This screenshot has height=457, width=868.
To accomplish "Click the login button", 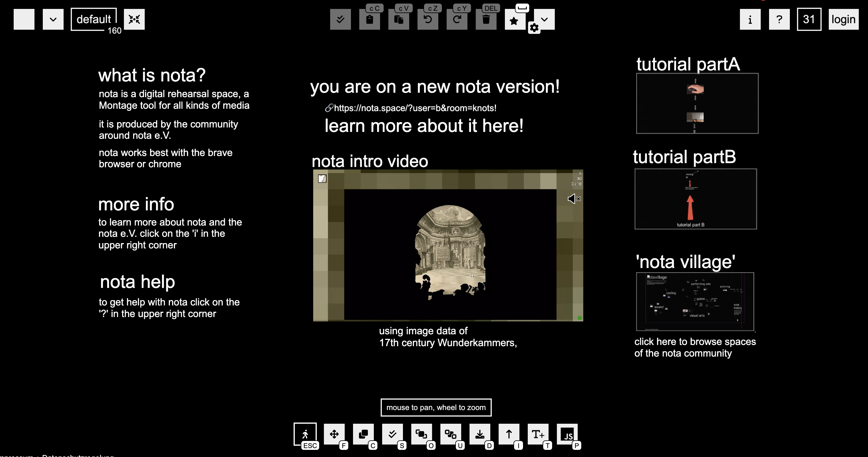I will point(843,19).
